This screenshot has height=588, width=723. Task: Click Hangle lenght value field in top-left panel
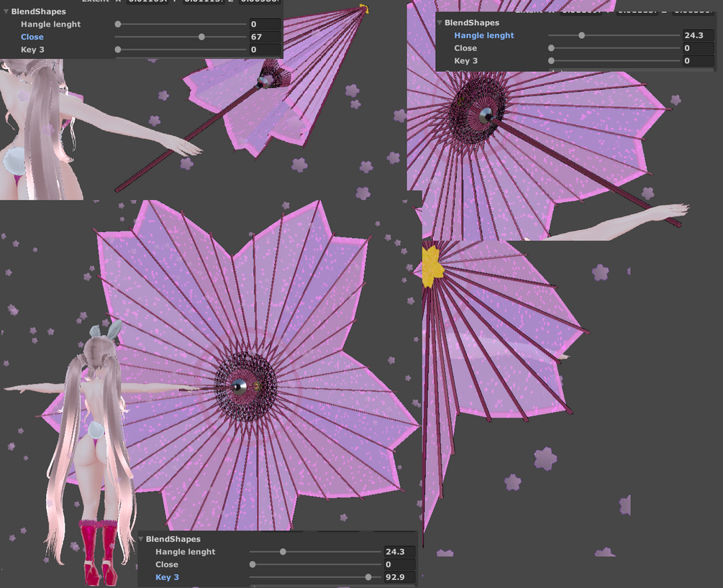click(x=265, y=24)
